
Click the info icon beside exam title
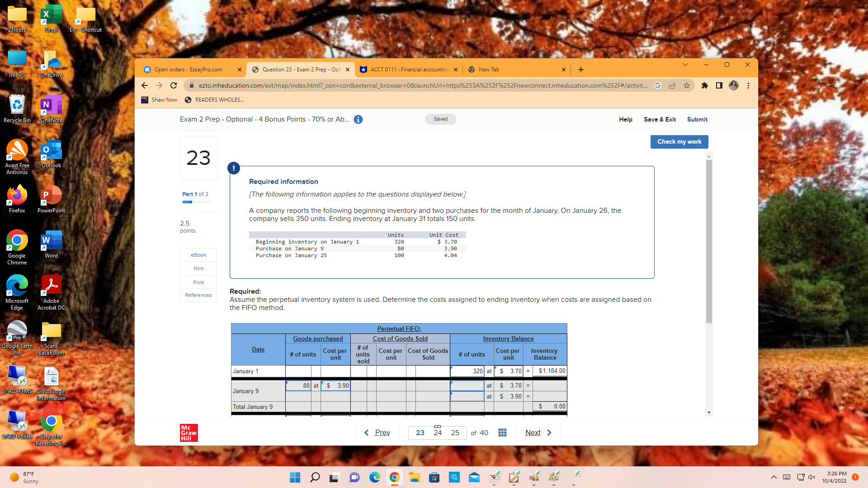point(358,119)
